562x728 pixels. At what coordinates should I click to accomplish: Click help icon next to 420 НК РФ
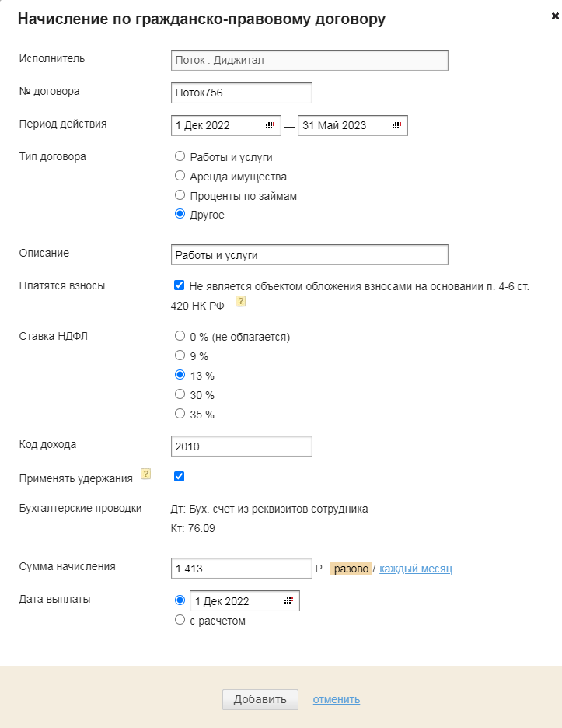point(240,302)
